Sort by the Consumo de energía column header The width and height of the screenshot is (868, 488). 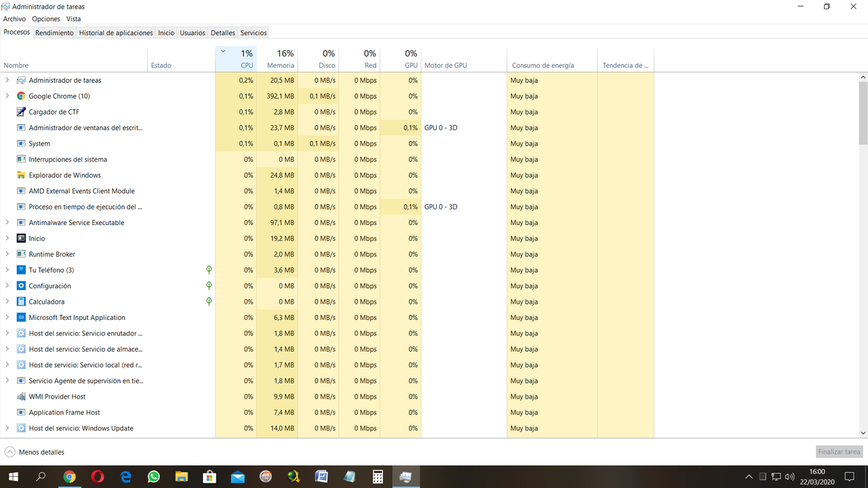coord(552,60)
